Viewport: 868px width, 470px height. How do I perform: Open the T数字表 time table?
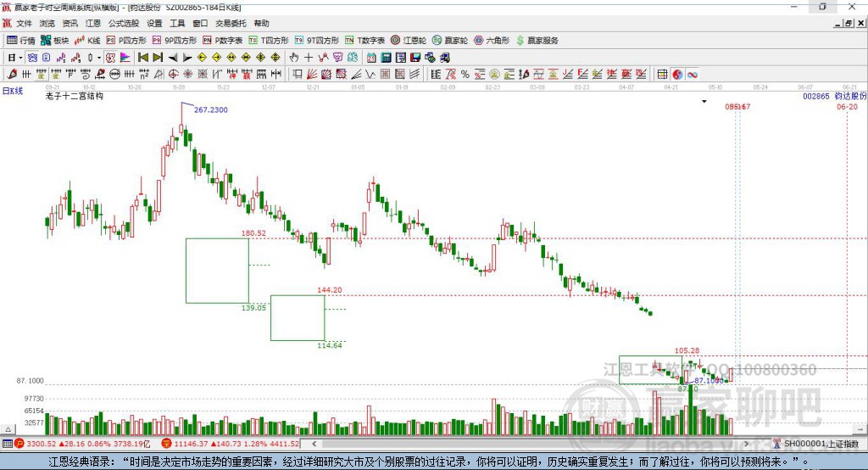tap(364, 41)
